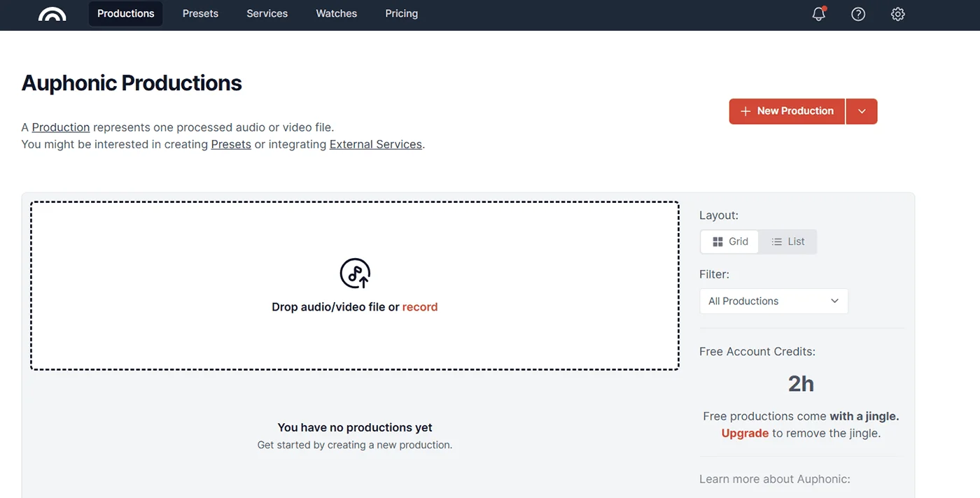Open the Services menu item
980x498 pixels.
pyautogui.click(x=267, y=13)
